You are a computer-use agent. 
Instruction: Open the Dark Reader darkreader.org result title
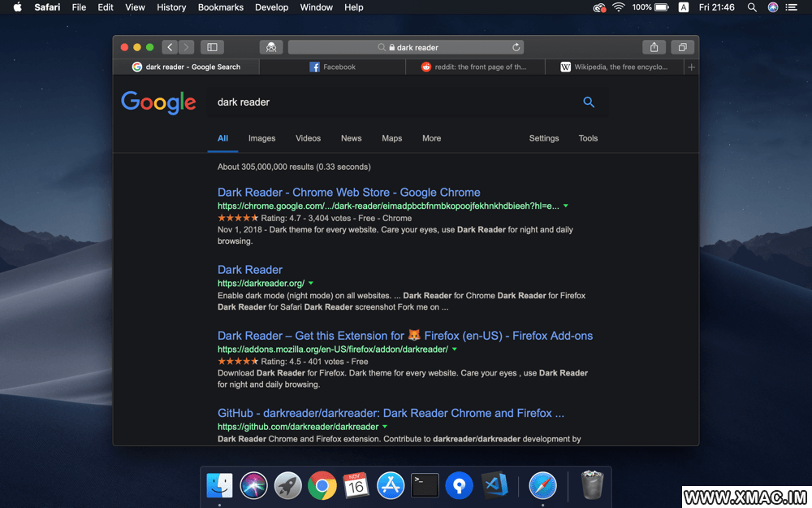tap(249, 270)
